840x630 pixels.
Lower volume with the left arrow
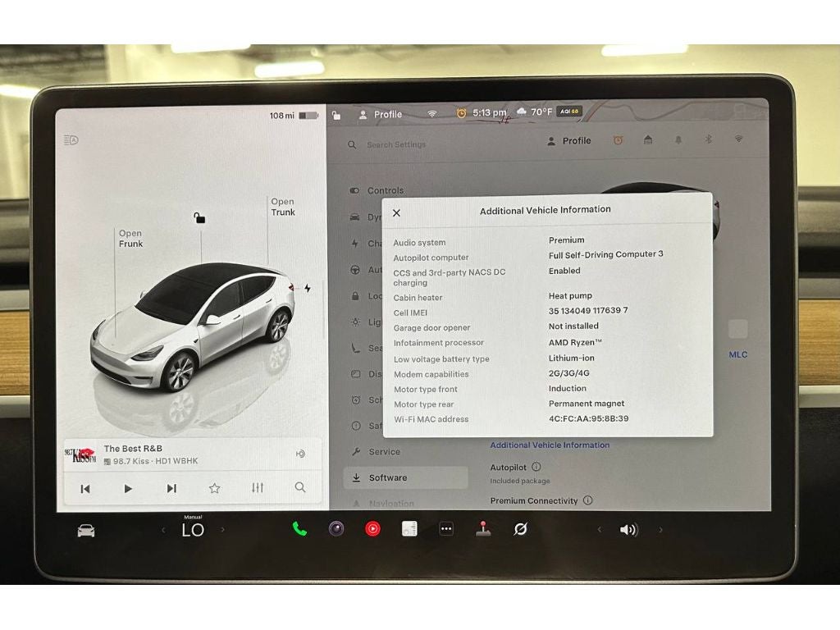click(x=600, y=530)
